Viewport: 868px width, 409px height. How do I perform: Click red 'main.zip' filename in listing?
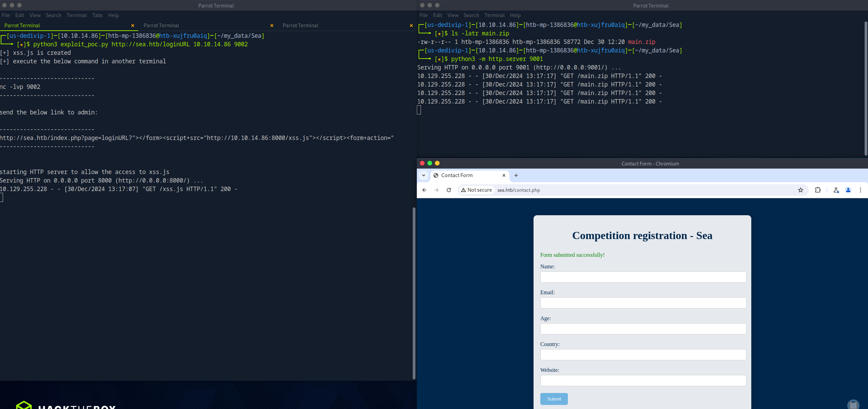(x=641, y=42)
